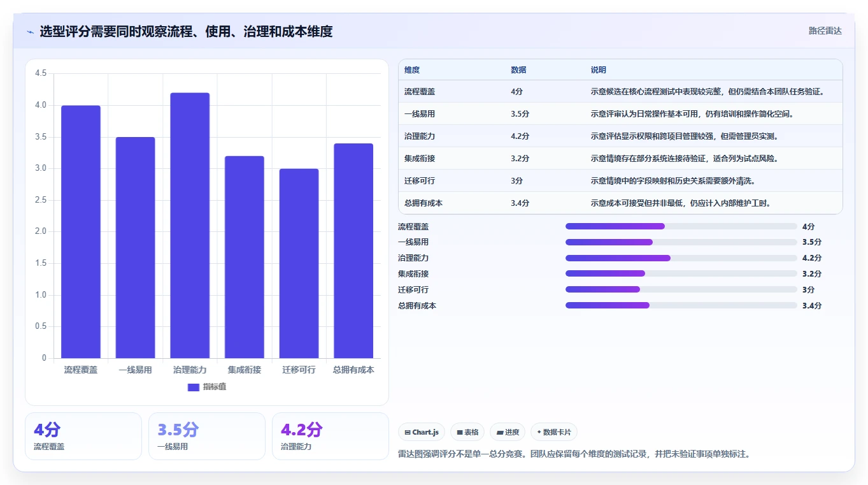Click the 维度 column header
The image size is (868, 485).
(x=412, y=70)
